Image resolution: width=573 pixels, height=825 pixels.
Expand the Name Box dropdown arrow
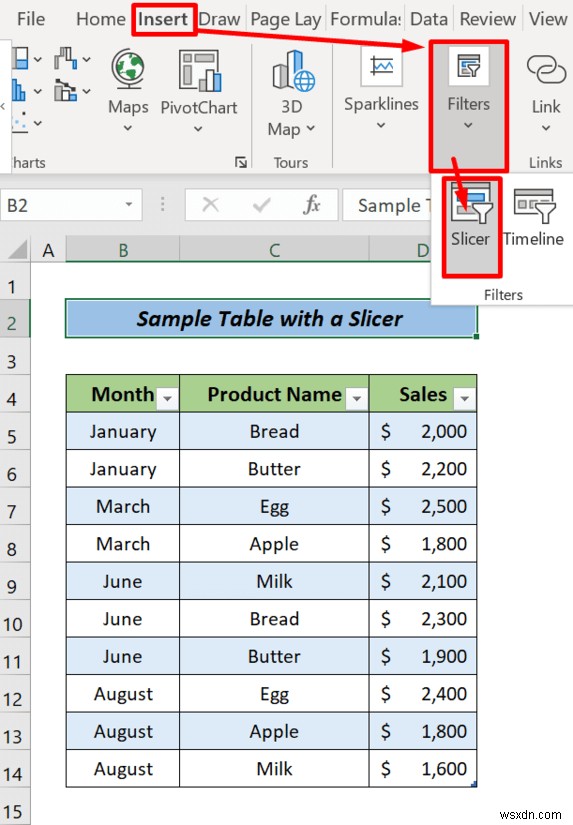click(129, 205)
